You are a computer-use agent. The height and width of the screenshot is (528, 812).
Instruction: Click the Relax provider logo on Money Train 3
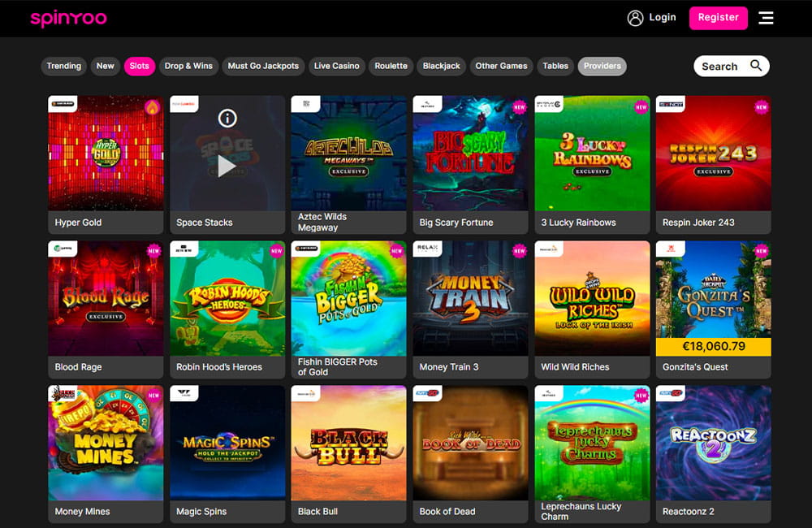(x=427, y=249)
